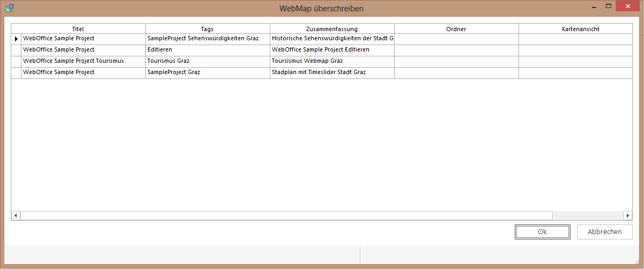The image size is (644, 269).
Task: Click row header of the Tourismus Graz row
Action: coord(16,62)
